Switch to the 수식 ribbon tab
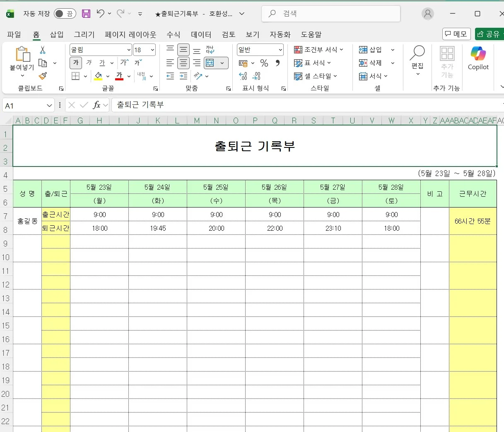 pyautogui.click(x=173, y=34)
